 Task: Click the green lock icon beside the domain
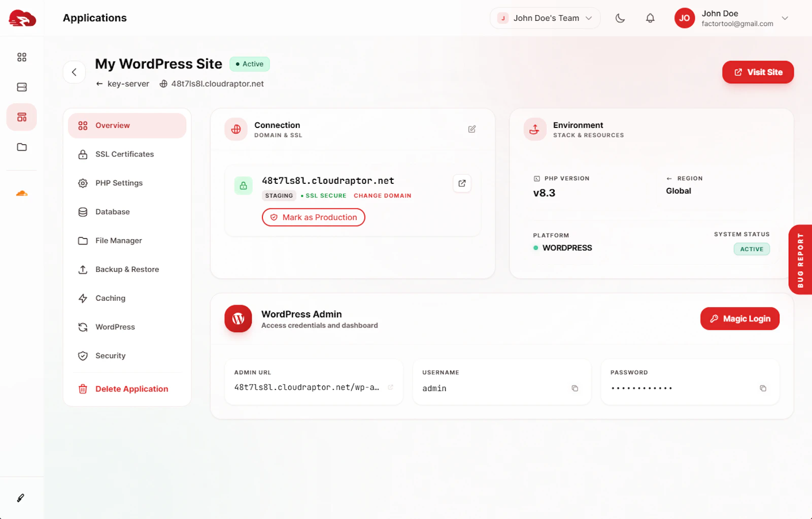pyautogui.click(x=244, y=185)
